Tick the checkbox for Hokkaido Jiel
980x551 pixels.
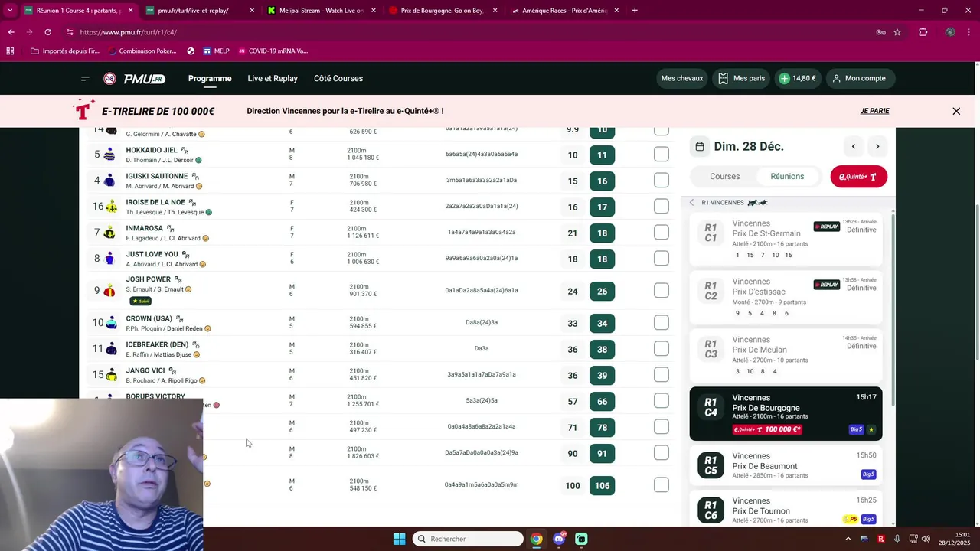[661, 155]
